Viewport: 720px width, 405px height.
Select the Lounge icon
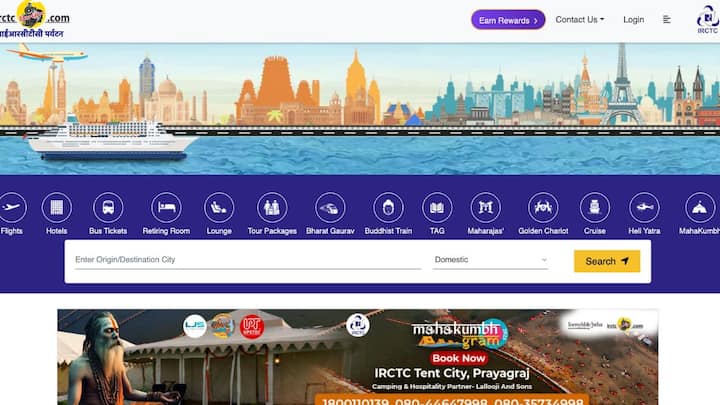219,208
